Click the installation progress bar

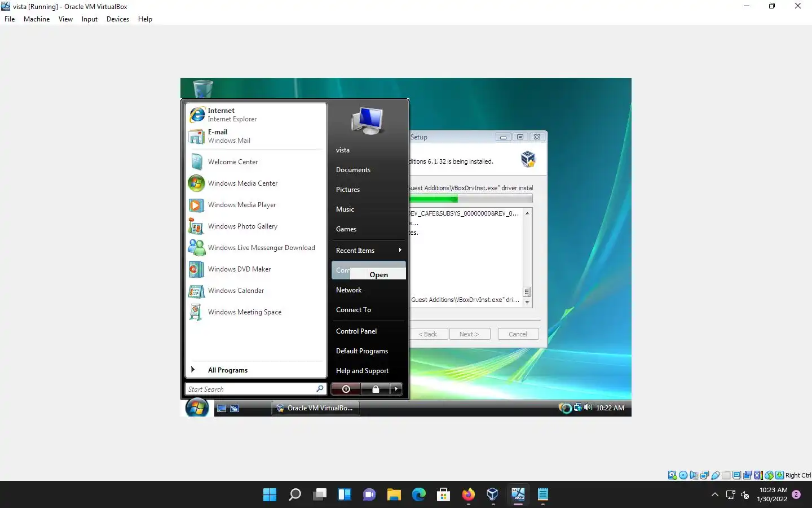[471, 199]
